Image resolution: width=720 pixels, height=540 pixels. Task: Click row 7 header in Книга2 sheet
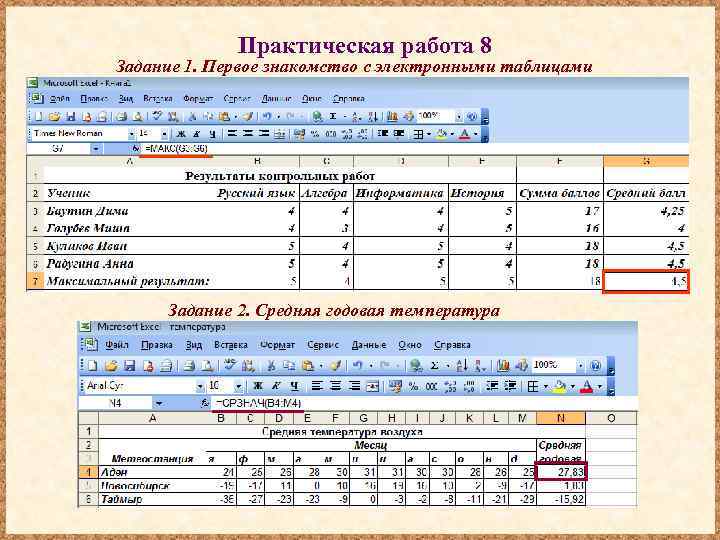pyautogui.click(x=35, y=281)
